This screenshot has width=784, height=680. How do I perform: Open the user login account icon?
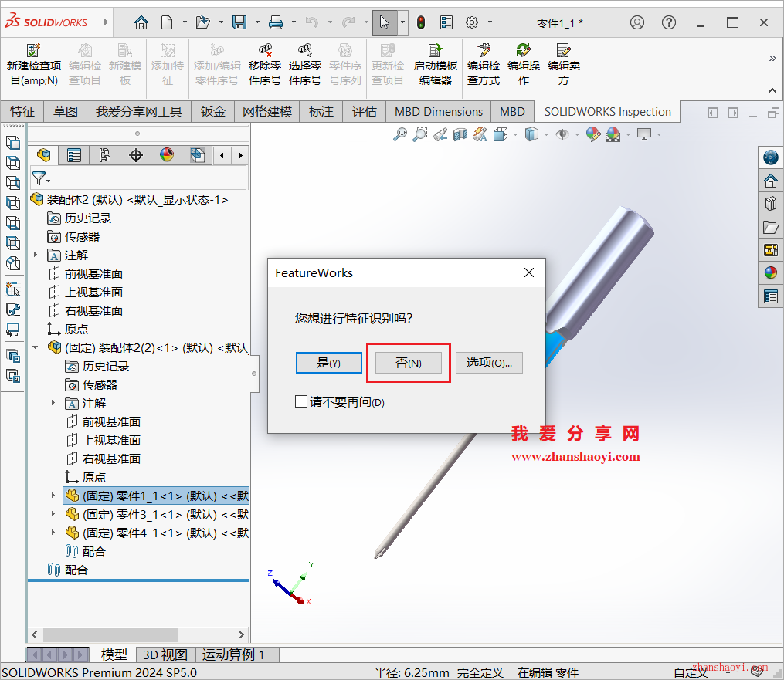tap(637, 22)
